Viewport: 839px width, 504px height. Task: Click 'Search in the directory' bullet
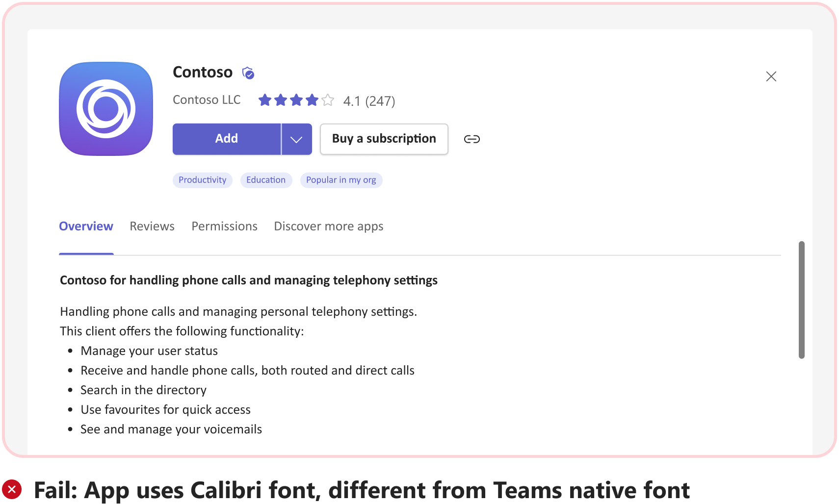click(x=143, y=390)
